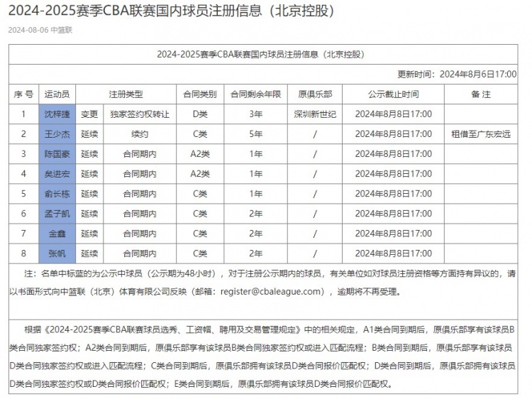This screenshot has height=399, width=532.
Task: Select player name 俞长栋
Action: (57, 194)
